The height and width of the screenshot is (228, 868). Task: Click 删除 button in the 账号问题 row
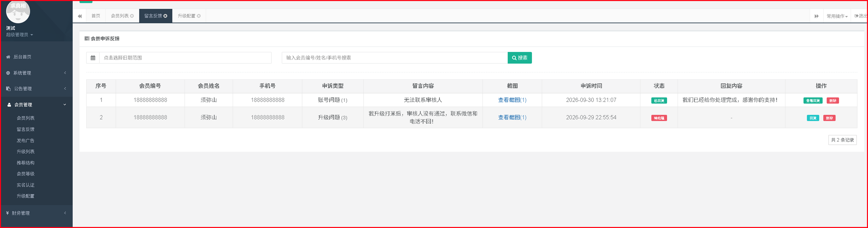coord(833,101)
